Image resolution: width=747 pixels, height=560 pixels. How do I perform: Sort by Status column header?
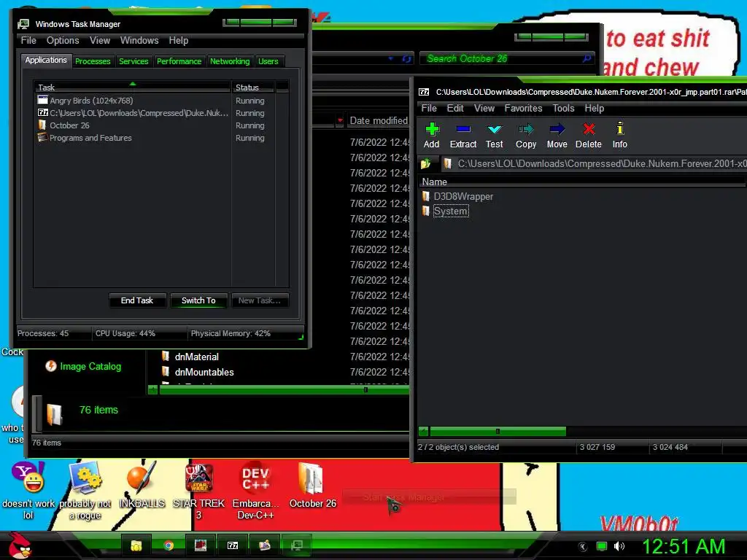tap(253, 87)
